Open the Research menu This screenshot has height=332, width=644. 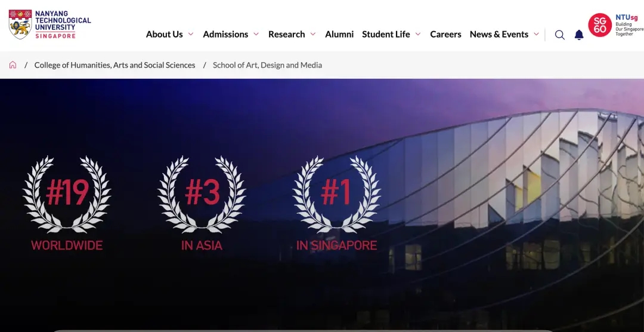tap(286, 35)
